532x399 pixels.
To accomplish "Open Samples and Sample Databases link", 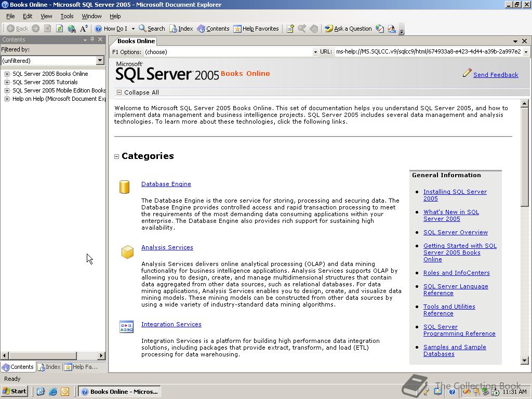I will [x=454, y=350].
